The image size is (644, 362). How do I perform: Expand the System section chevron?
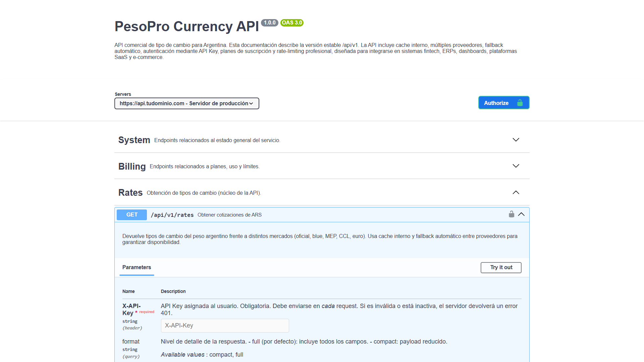[x=516, y=140]
